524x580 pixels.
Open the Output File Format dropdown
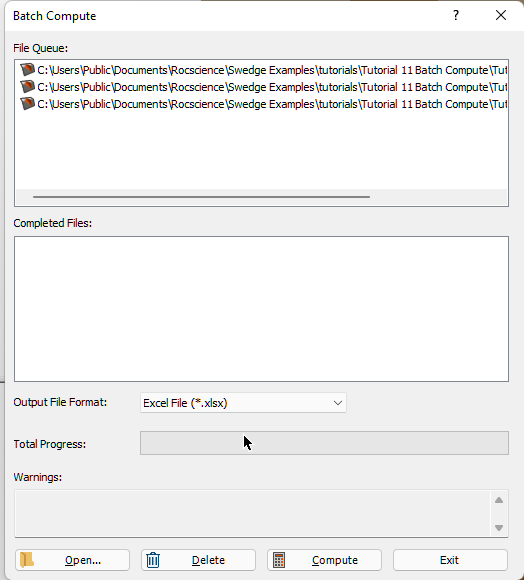pyautogui.click(x=243, y=402)
